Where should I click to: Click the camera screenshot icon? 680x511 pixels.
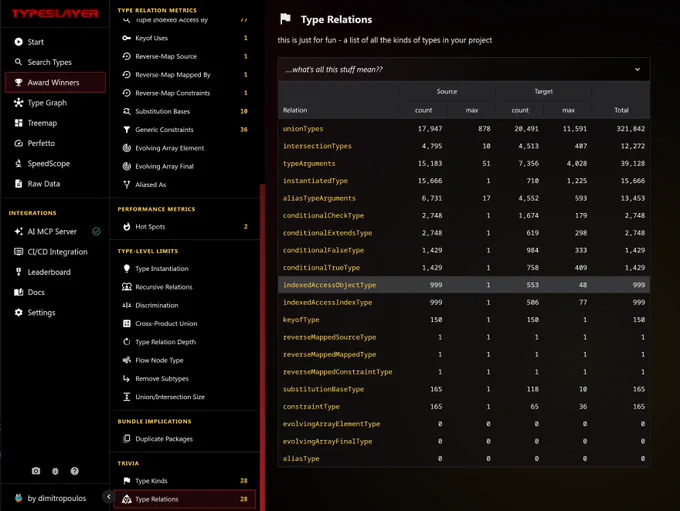pos(36,471)
